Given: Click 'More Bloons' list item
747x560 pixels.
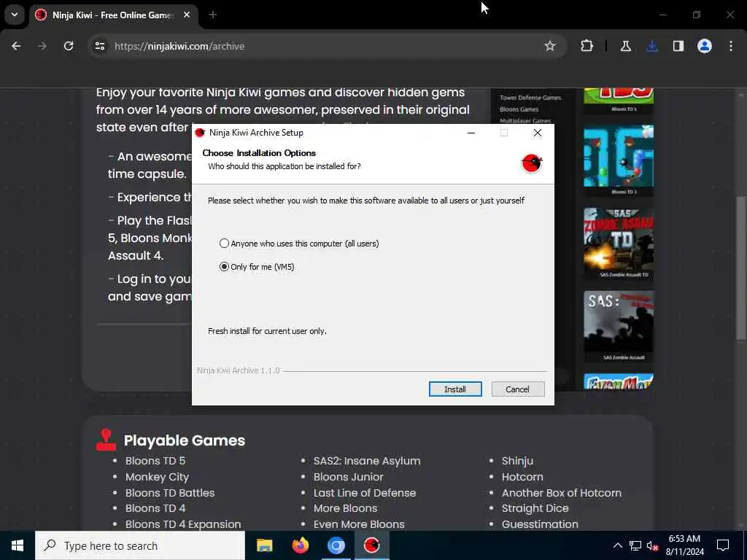Looking at the screenshot, I should 345,508.
